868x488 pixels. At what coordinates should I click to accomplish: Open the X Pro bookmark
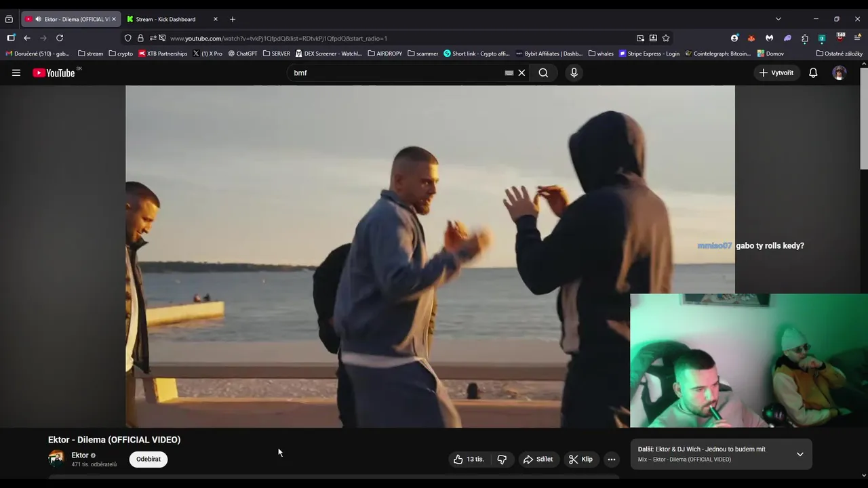tap(208, 54)
